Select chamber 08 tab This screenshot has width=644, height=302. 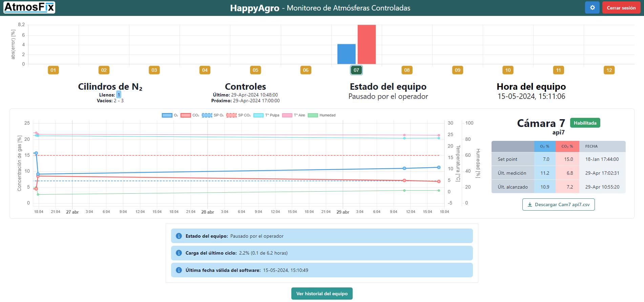407,70
